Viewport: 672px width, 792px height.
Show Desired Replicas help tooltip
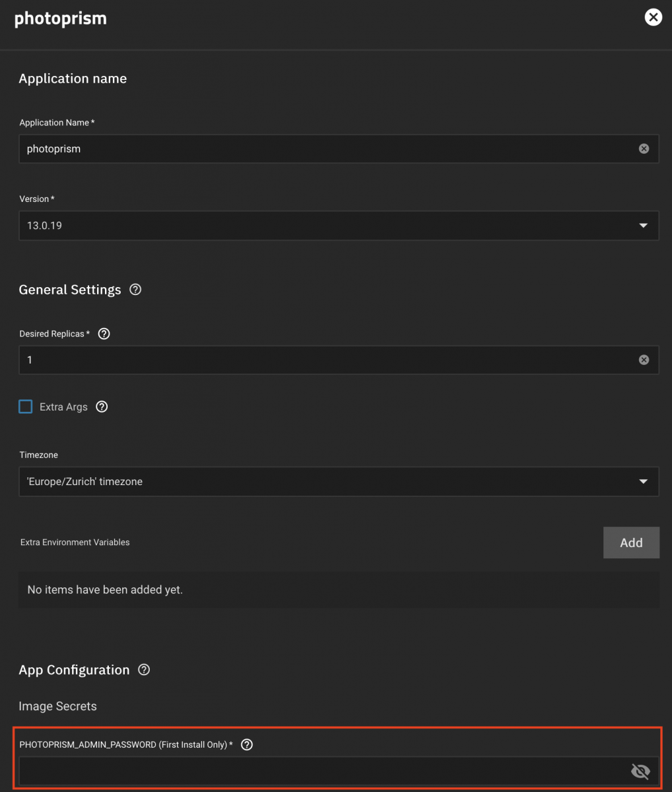pyautogui.click(x=104, y=334)
